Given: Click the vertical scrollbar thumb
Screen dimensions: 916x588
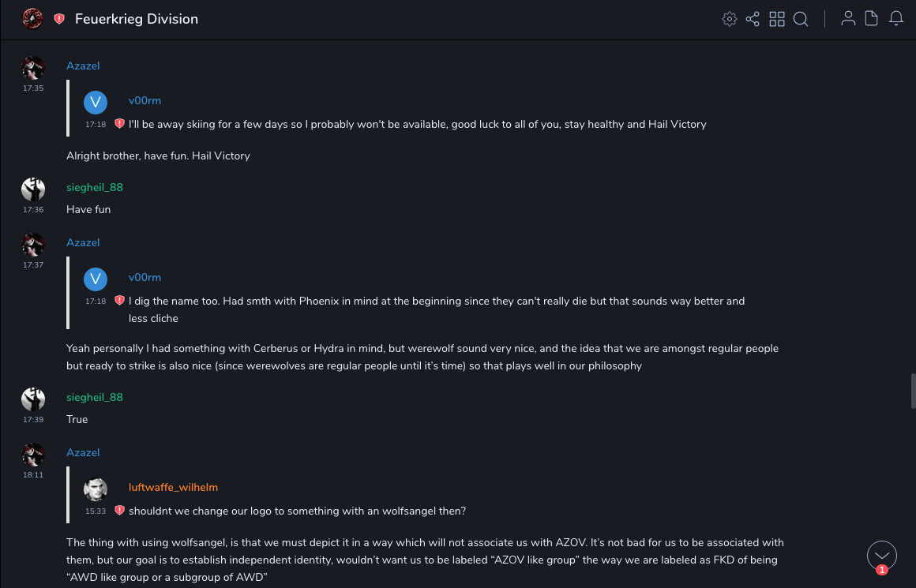Looking at the screenshot, I should tap(913, 392).
